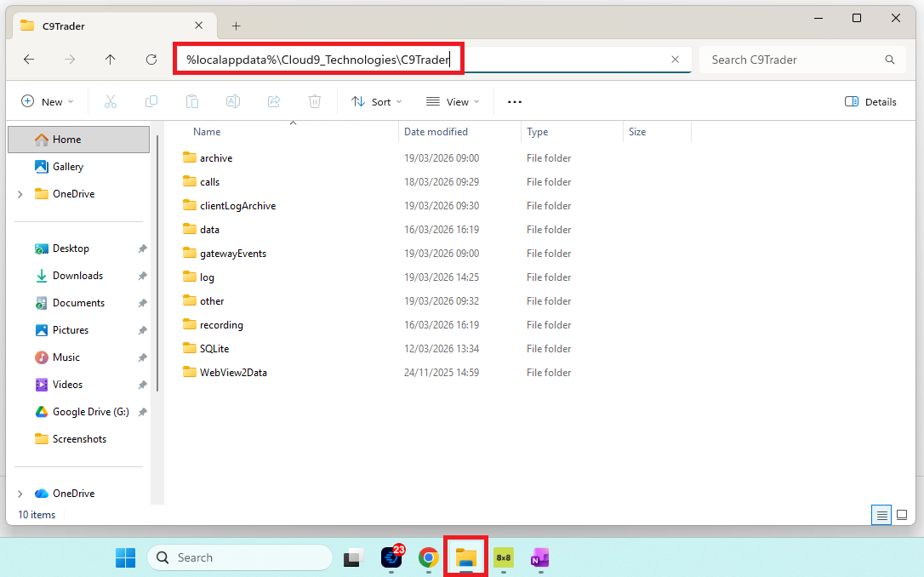
Task: Go up one folder level arrow
Action: point(111,60)
